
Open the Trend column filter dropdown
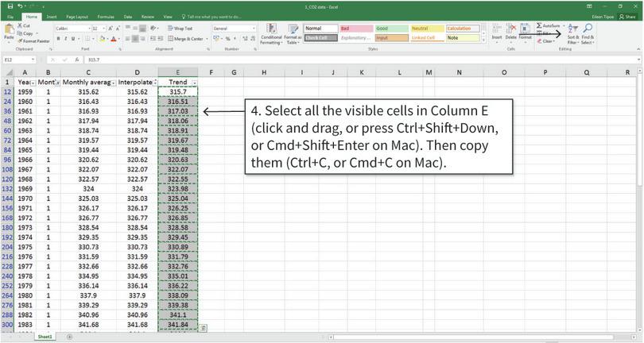tap(195, 83)
